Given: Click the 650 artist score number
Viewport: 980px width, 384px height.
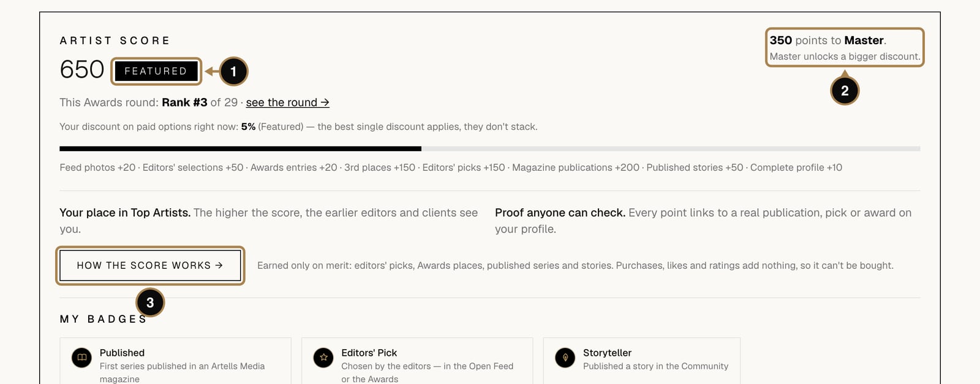Looking at the screenshot, I should tap(82, 69).
